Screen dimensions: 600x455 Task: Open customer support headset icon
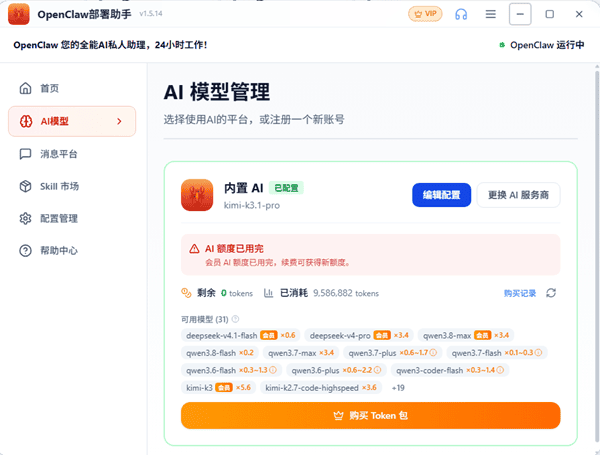[x=461, y=14]
